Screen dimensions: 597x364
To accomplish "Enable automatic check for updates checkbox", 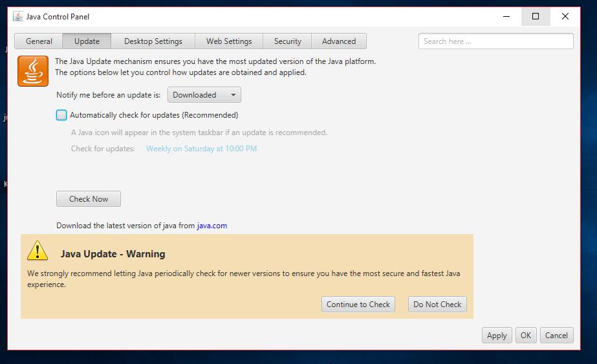I will [x=61, y=115].
